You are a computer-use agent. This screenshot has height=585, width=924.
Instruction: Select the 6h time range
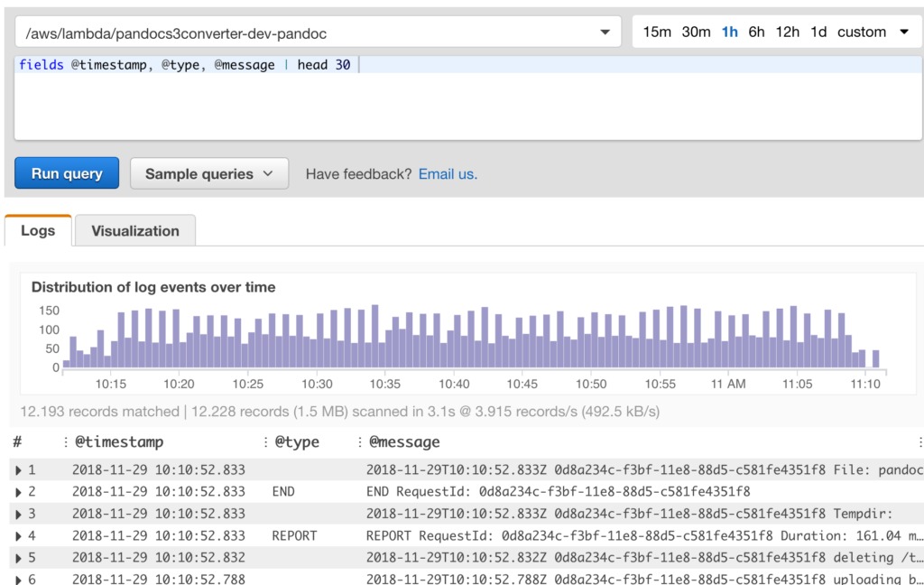(x=757, y=32)
